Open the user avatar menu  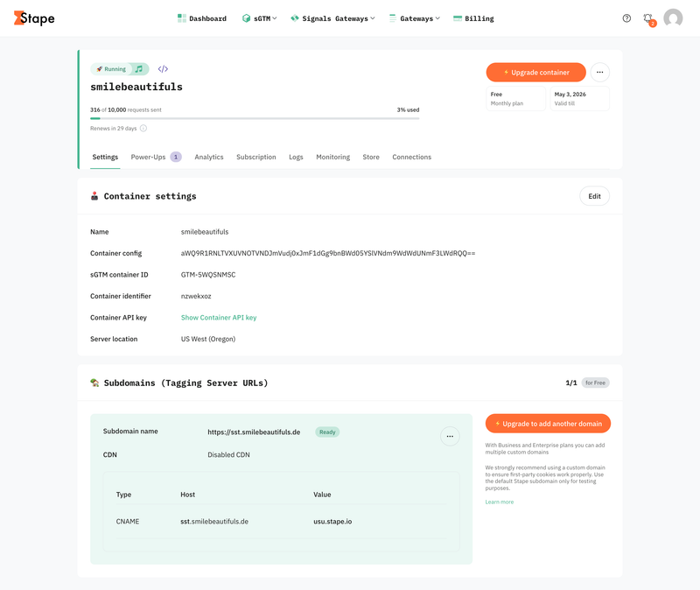pyautogui.click(x=673, y=18)
